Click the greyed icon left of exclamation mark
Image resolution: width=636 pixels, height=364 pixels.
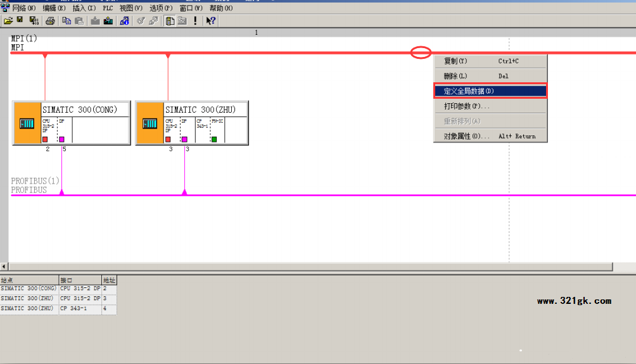[182, 21]
